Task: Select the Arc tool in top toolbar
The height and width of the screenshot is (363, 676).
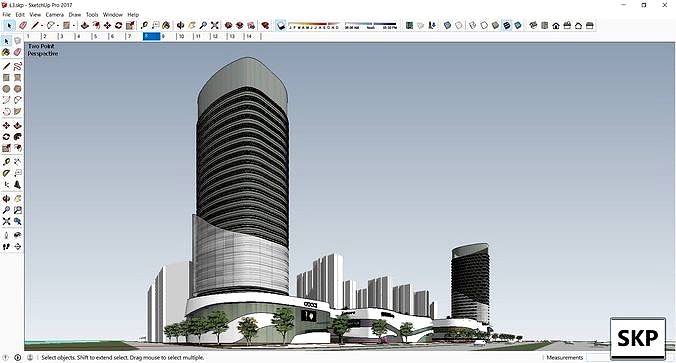Action: (x=51, y=26)
